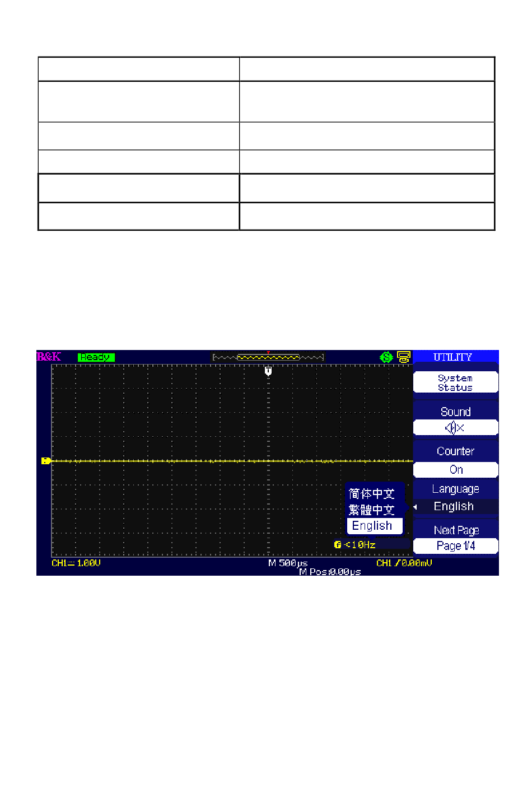Click the left arrow beside English
The width and height of the screenshot is (532, 798).
[416, 507]
